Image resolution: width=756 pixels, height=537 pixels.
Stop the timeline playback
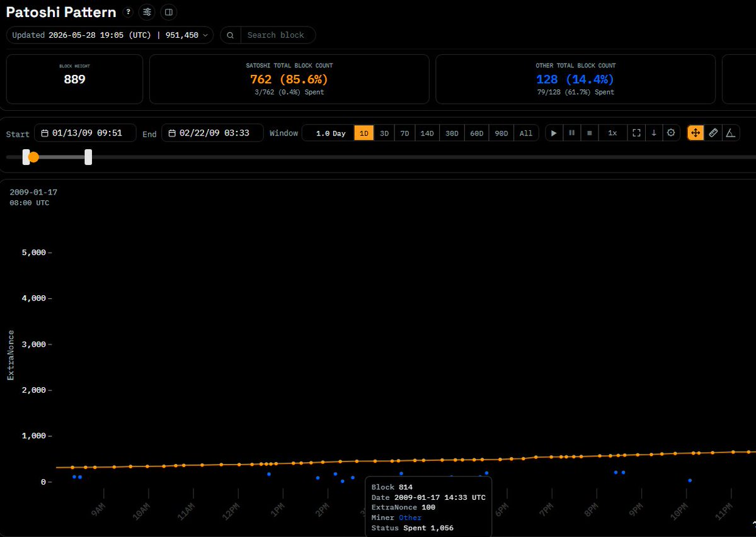pos(589,133)
